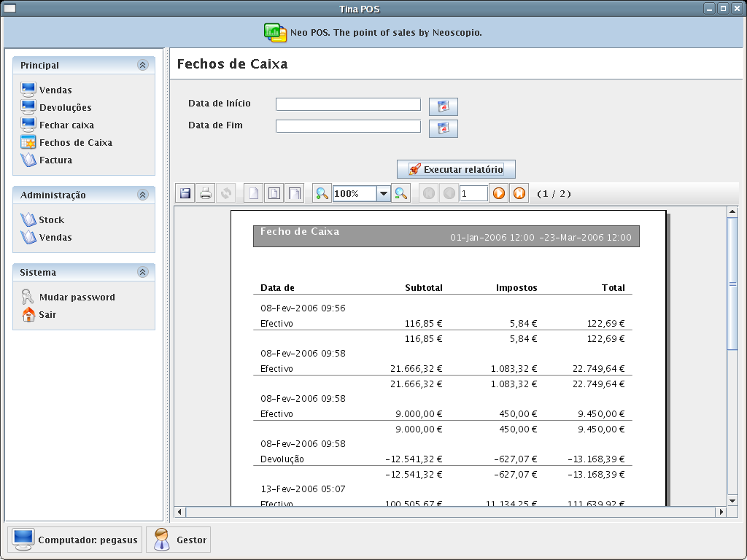The image size is (747, 560).
Task: Click the report scroll up arrow
Action: click(732, 211)
